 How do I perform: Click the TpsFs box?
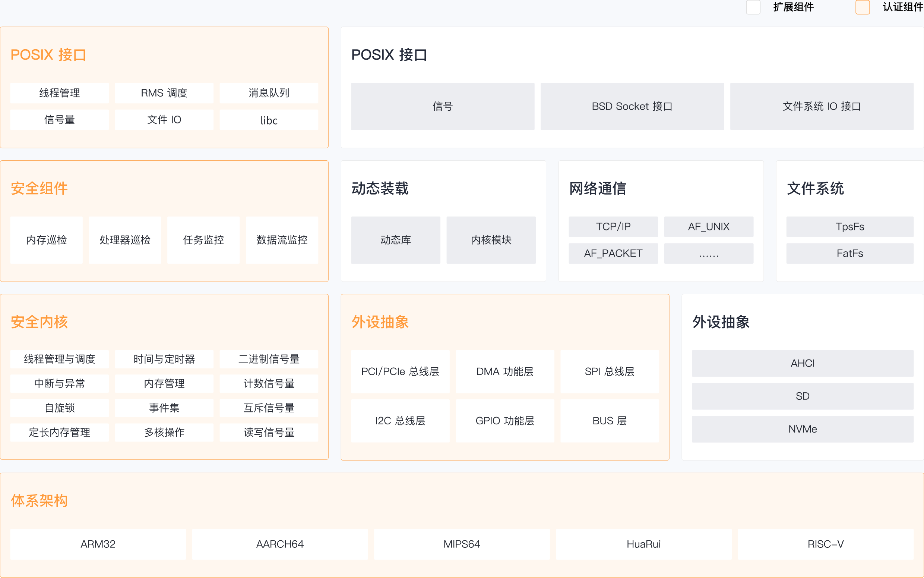(x=850, y=227)
